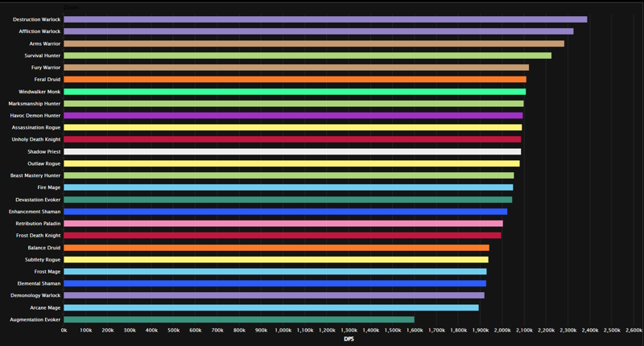Viewport: 644px width, 346px height.
Task: Click the 'DPS' axis title
Action: tap(349, 339)
